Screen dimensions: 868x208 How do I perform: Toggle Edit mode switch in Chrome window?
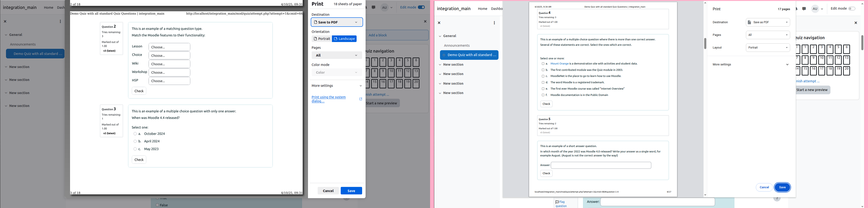pyautogui.click(x=852, y=9)
